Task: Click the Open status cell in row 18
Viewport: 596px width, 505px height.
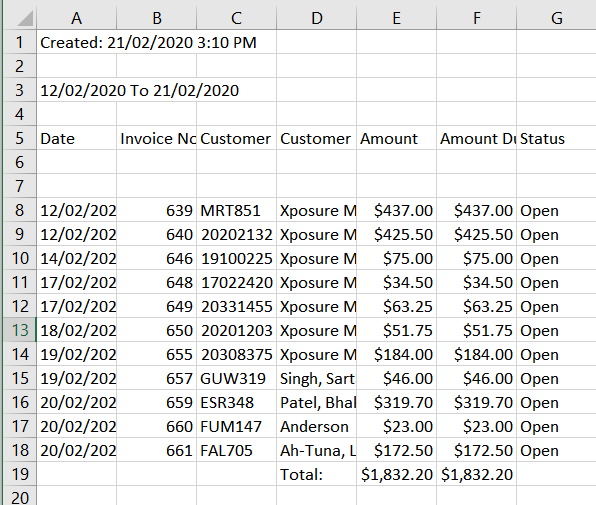Action: [556, 450]
